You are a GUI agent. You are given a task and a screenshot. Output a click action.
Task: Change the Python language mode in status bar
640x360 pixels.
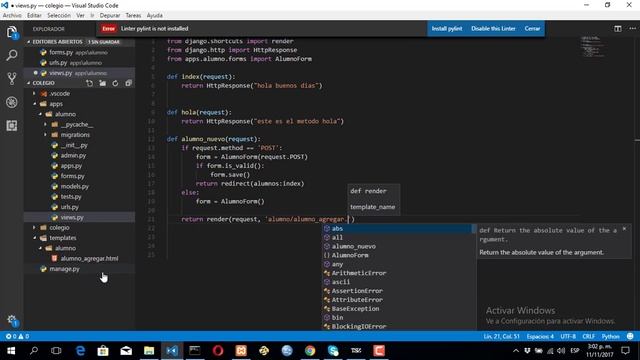[611, 336]
